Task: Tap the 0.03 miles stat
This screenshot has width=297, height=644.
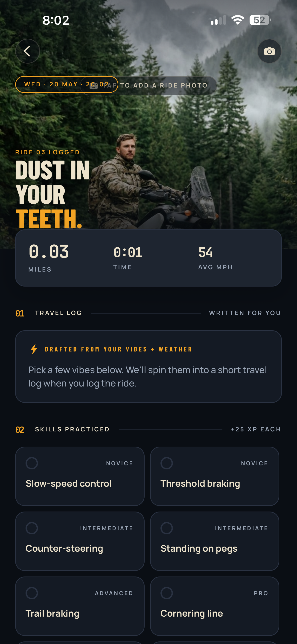Action: 49,258
